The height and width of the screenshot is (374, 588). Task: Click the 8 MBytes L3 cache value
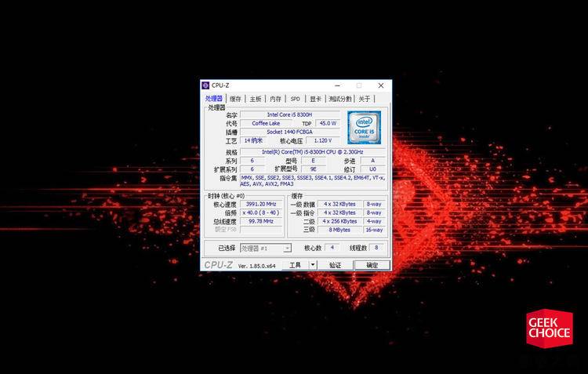tap(339, 230)
